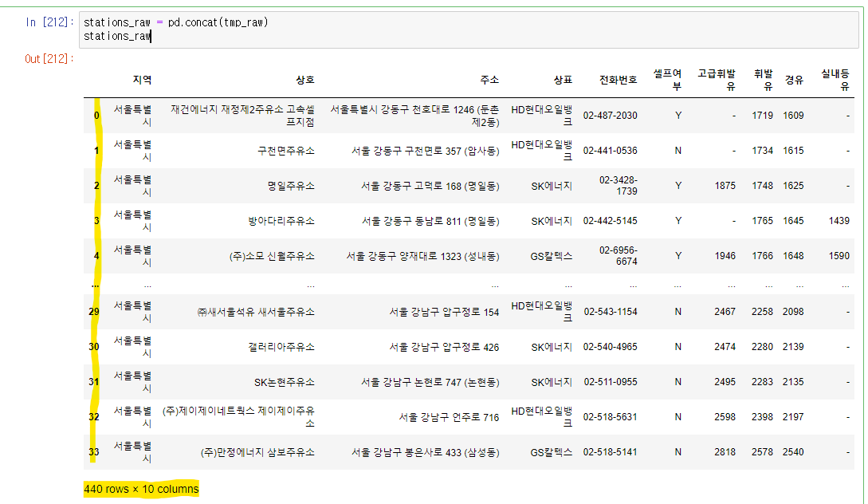868x504 pixels.
Task: Click gasoline price 1719 in row 0
Action: 762,116
